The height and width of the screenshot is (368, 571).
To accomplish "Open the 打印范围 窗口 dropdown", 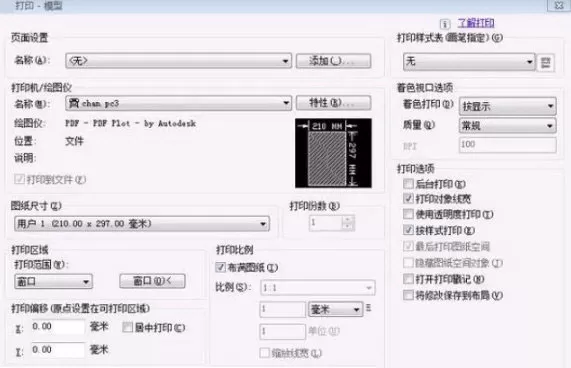I will coord(54,281).
